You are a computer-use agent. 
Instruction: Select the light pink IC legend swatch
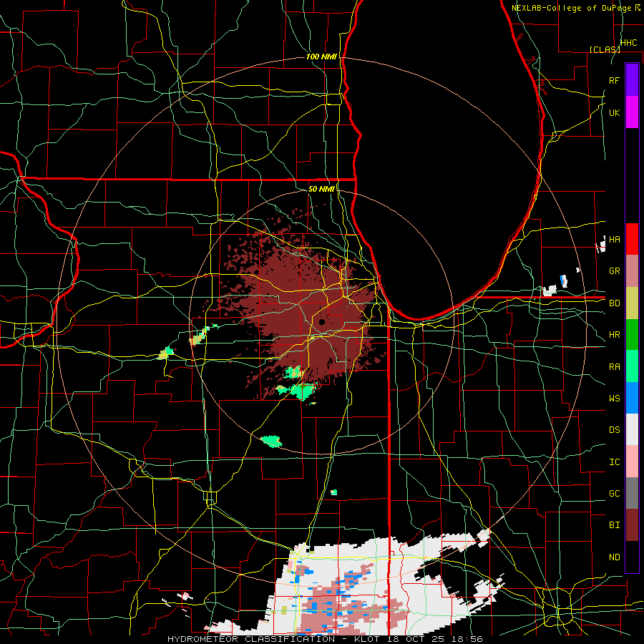click(x=632, y=462)
